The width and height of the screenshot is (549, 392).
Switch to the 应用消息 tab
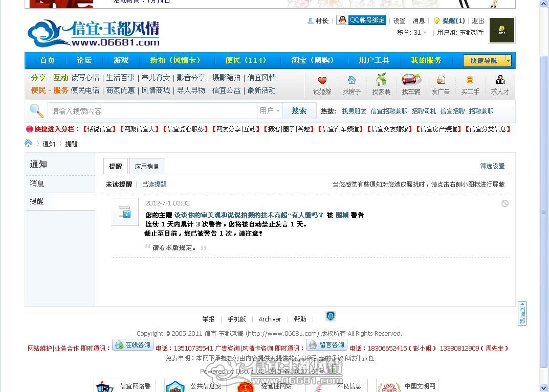coord(147,166)
